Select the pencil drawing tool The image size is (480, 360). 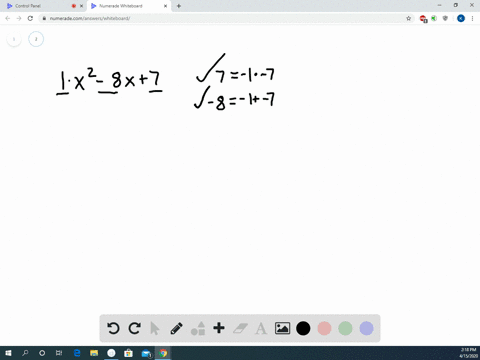pyautogui.click(x=176, y=328)
